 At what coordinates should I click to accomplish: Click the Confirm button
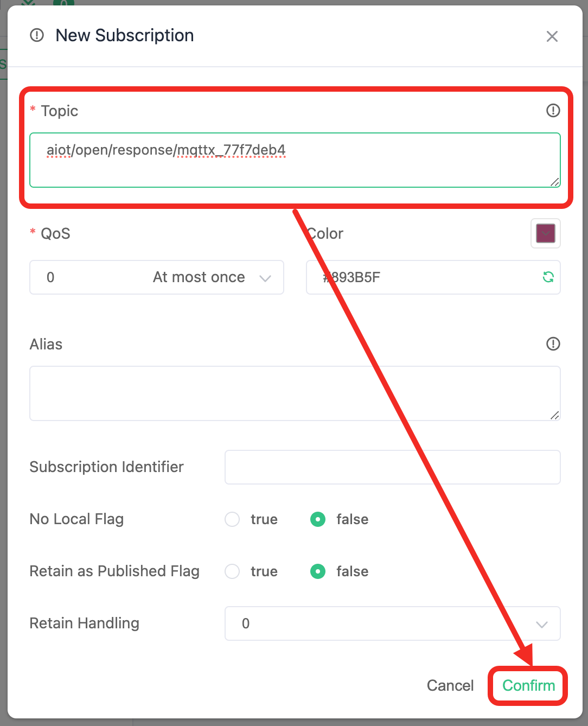coord(528,686)
